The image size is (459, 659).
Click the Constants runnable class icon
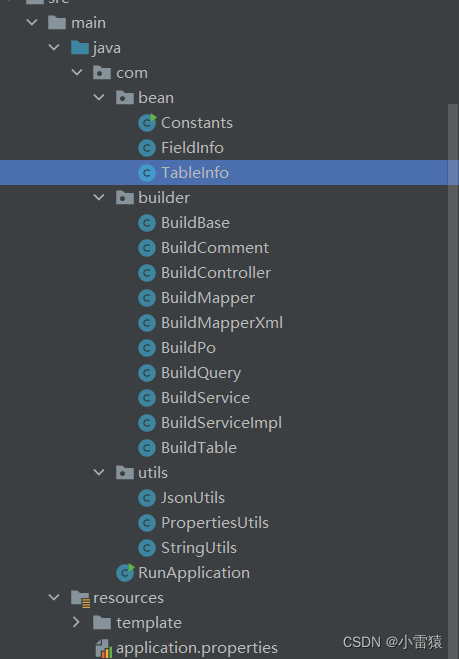coord(147,123)
